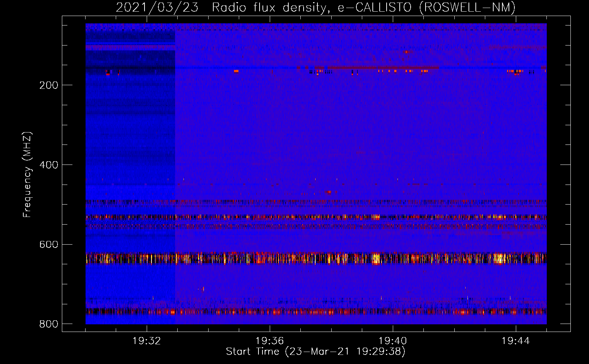Click the 19:32 time tick label
Screen dimensions: 589x364
(147, 341)
